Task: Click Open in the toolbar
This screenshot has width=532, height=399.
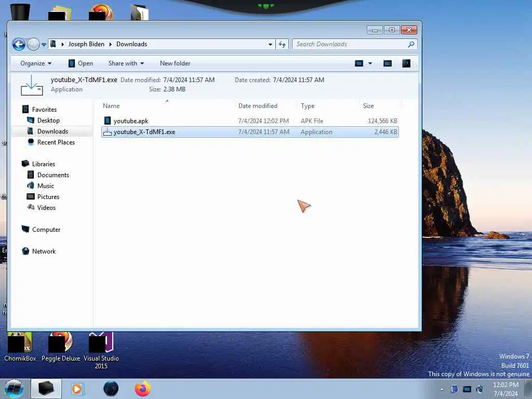Action: (81, 63)
